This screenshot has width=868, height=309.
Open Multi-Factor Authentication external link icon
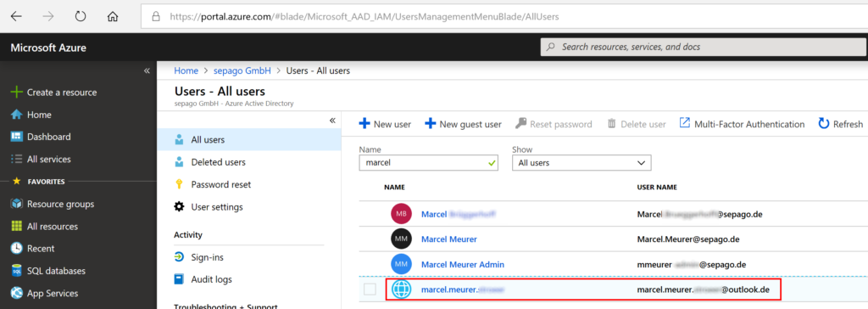[x=685, y=123]
